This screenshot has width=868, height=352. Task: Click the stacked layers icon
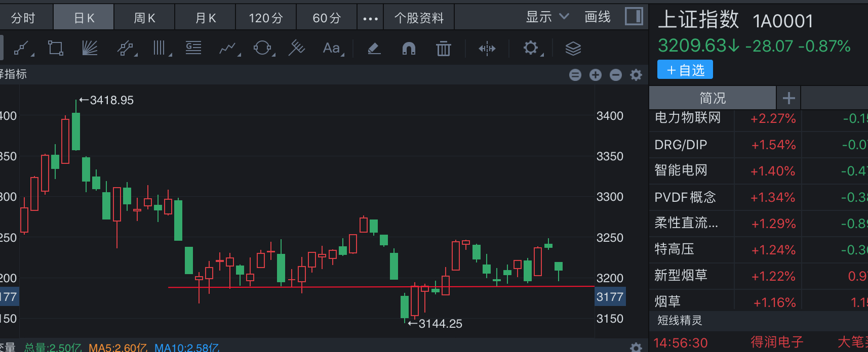click(x=573, y=49)
